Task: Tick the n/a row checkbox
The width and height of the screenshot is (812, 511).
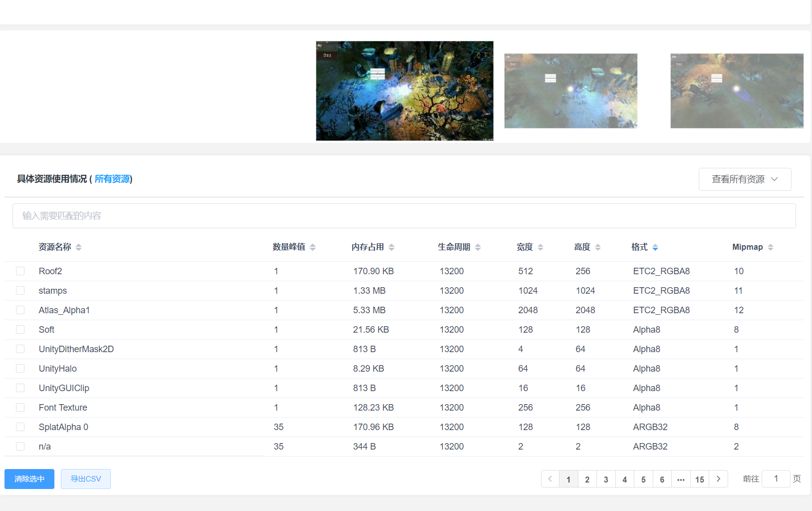Action: [x=20, y=446]
